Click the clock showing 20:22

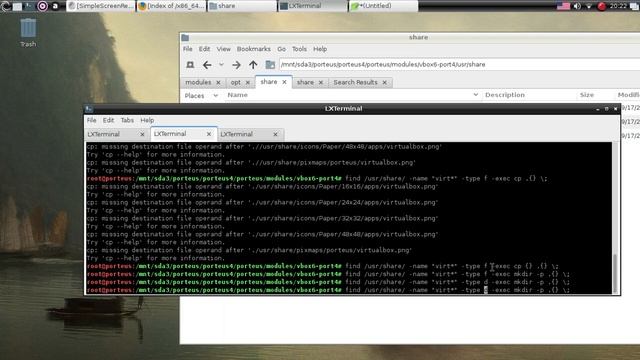[x=618, y=6]
